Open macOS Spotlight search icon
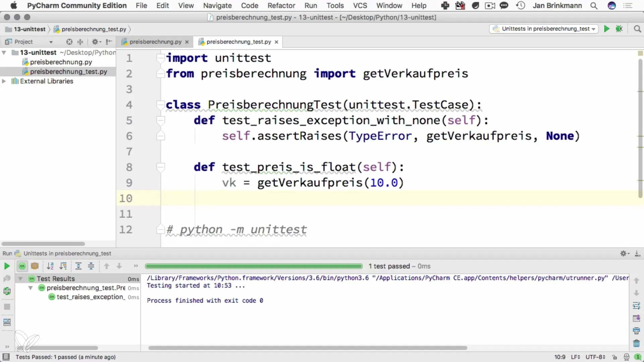The image size is (644, 362). point(594,6)
